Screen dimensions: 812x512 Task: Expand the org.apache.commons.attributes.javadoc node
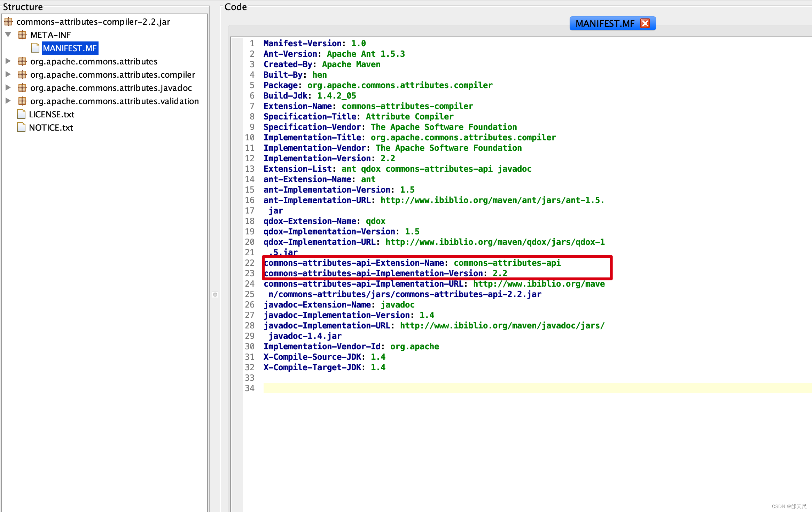tap(8, 88)
